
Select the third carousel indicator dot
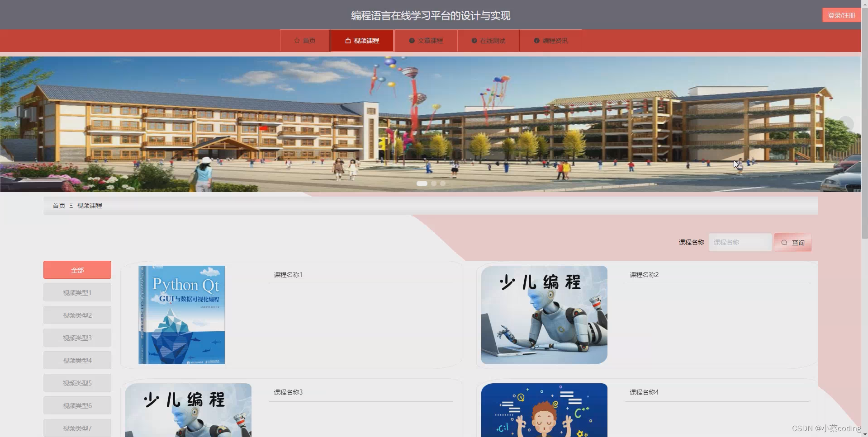coord(443,183)
